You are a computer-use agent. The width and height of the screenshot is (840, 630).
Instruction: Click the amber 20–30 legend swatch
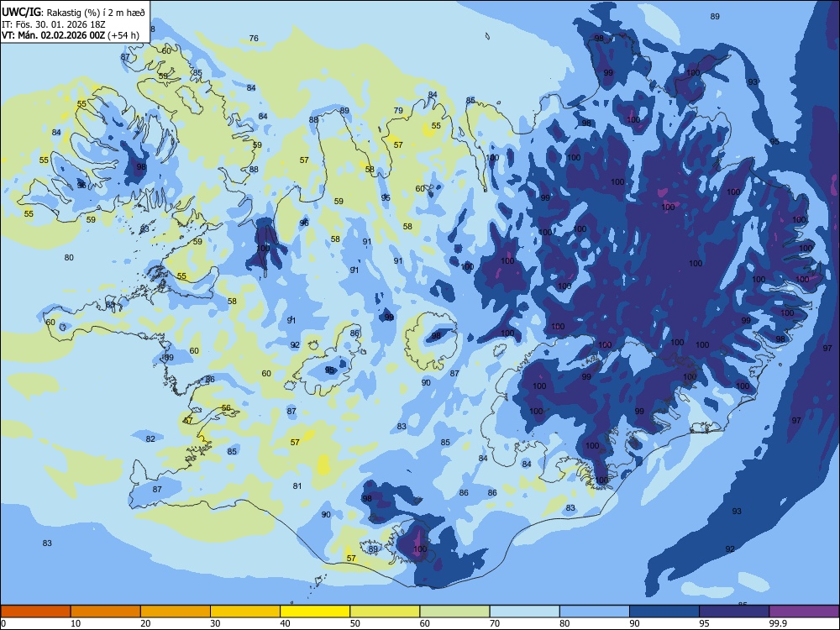click(176, 612)
